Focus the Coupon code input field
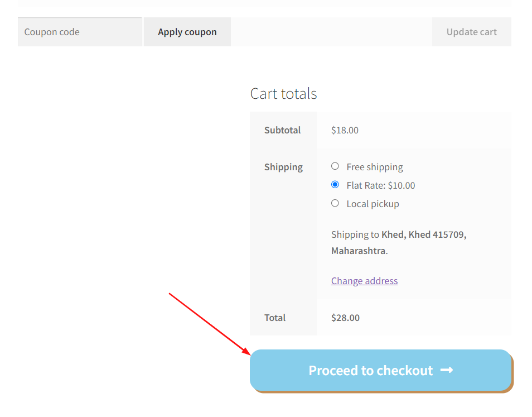Screen dimensions: 532x417 pos(80,32)
